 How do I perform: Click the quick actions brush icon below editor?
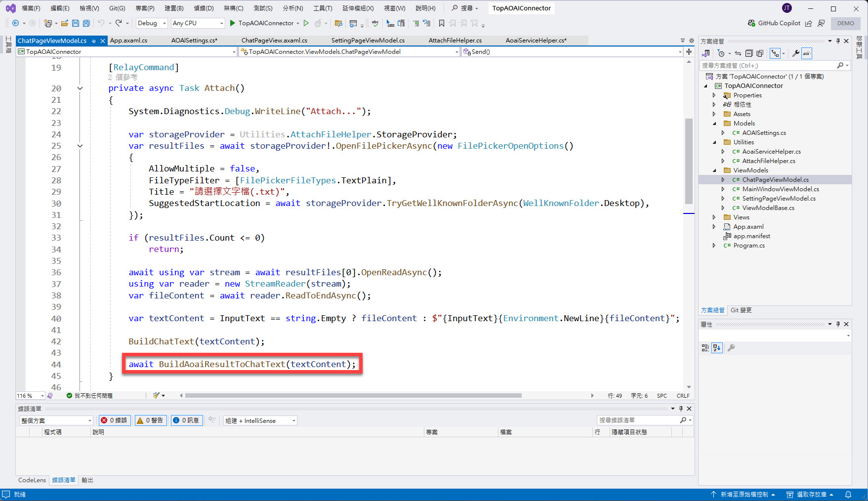(x=157, y=395)
